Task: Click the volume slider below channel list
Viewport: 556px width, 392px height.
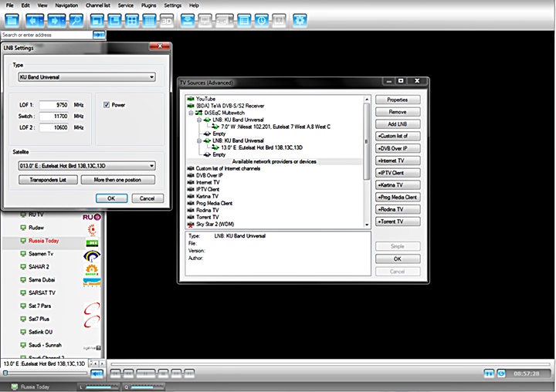Action: pos(46,373)
